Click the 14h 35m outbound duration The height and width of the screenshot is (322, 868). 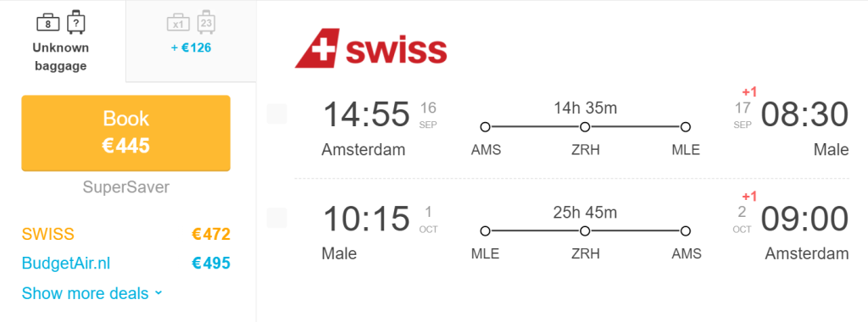pyautogui.click(x=585, y=108)
